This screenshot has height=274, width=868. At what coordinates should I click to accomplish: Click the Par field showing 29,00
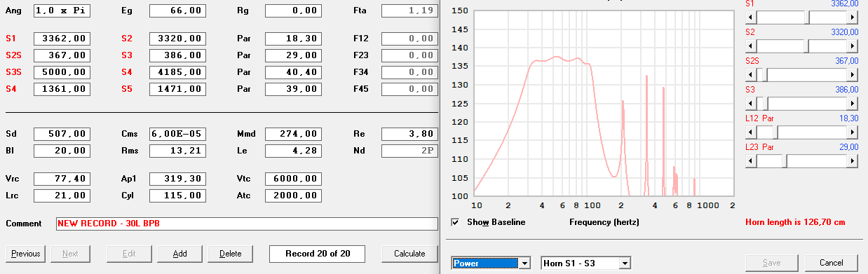coord(293,55)
